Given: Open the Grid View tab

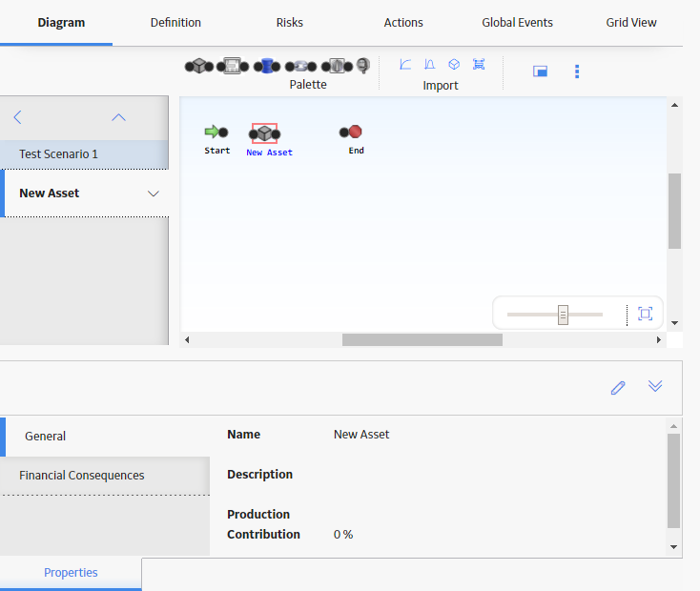Looking at the screenshot, I should point(630,22).
